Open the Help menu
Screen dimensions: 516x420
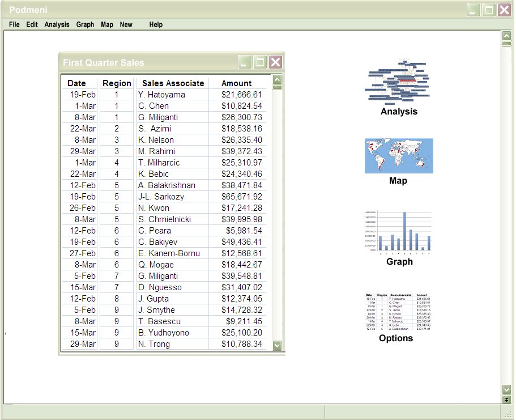click(x=156, y=24)
